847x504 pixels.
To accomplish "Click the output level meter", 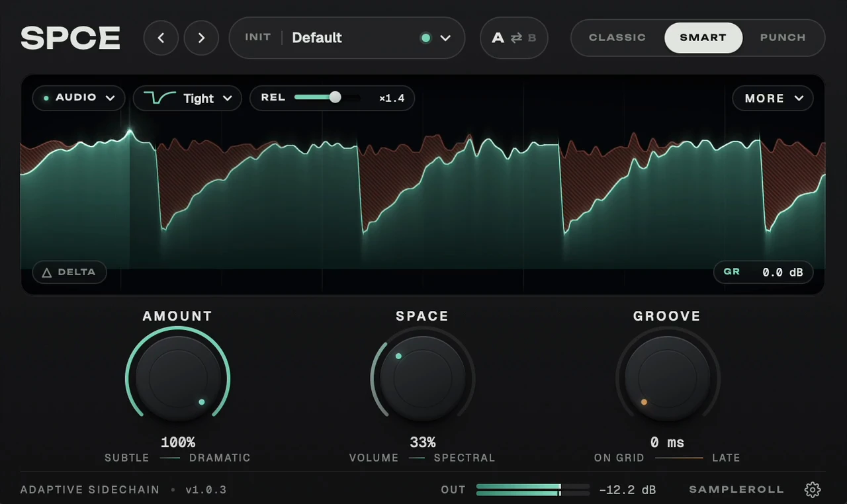I will coord(533,489).
